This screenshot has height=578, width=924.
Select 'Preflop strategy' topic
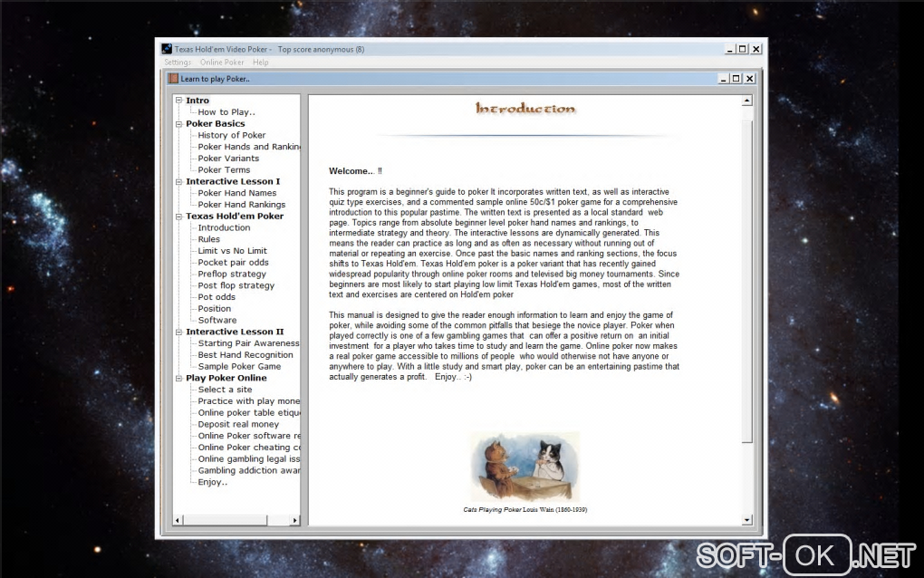(x=232, y=274)
